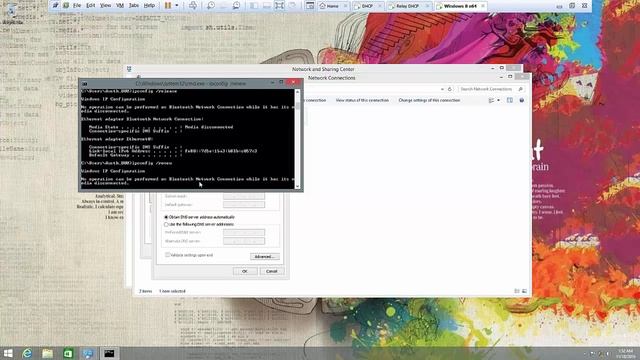Image resolution: width=640 pixels, height=360 pixels.
Task: Click the Alternate DNS server field
Action: [244, 241]
